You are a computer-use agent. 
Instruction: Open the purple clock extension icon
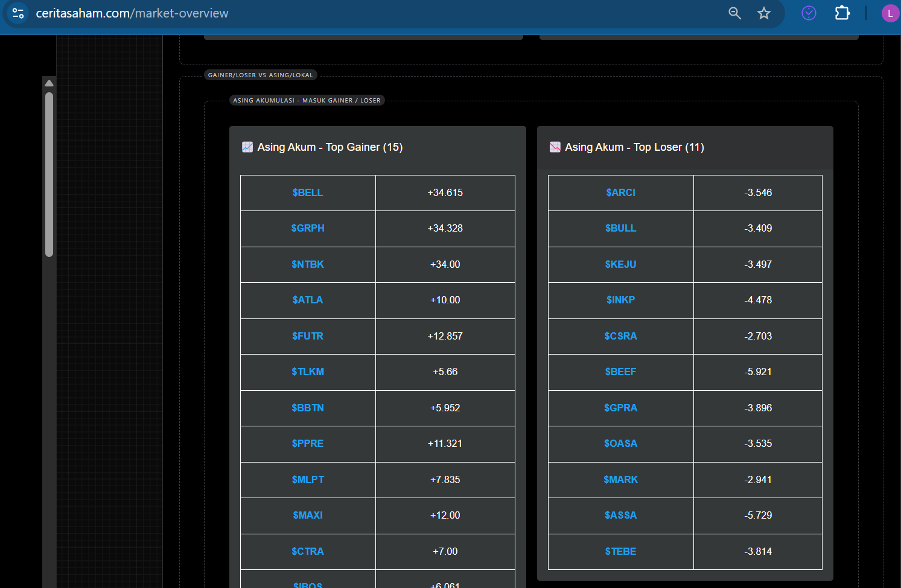click(x=809, y=13)
